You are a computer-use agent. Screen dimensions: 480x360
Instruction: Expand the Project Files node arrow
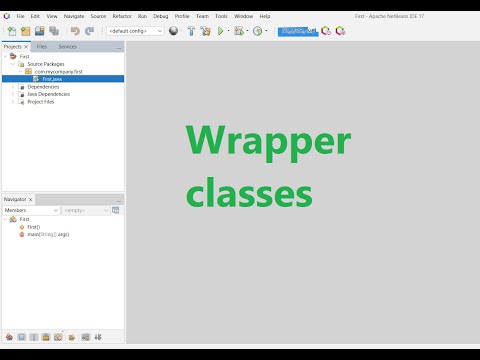[x=13, y=102]
